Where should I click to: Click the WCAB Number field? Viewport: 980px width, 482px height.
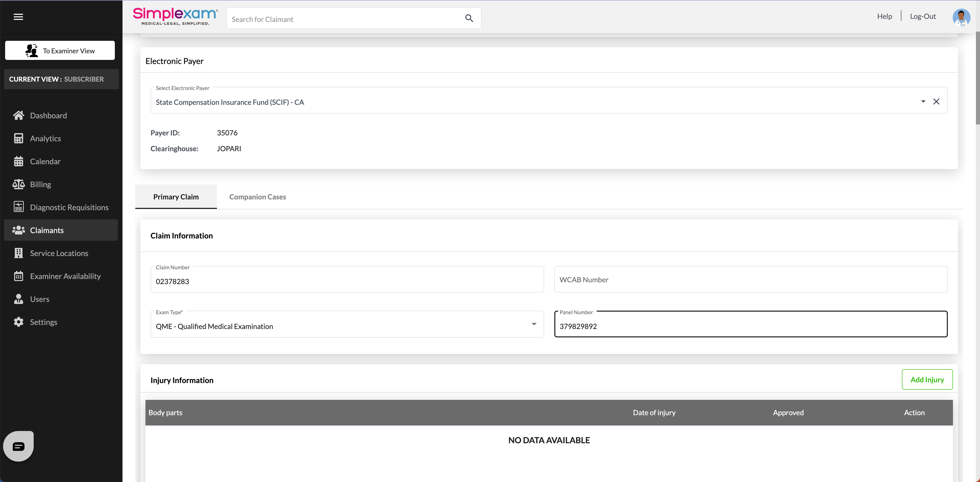[x=750, y=280]
